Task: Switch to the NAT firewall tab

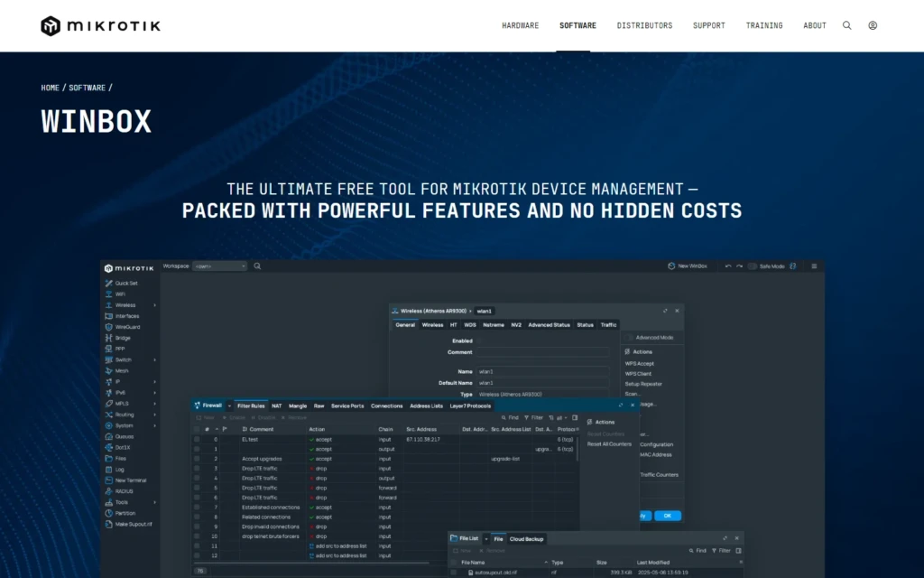Action: (276, 406)
